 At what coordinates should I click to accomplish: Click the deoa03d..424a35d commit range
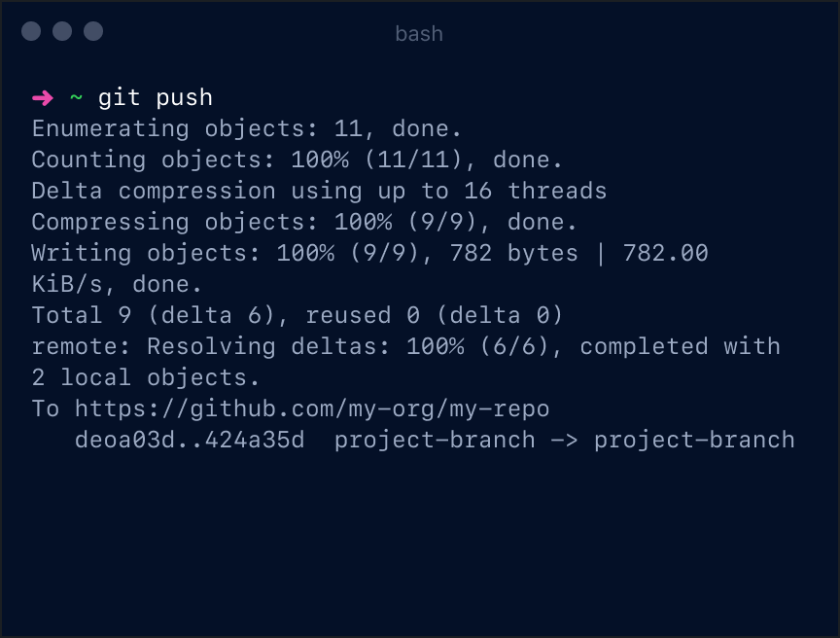(190, 440)
